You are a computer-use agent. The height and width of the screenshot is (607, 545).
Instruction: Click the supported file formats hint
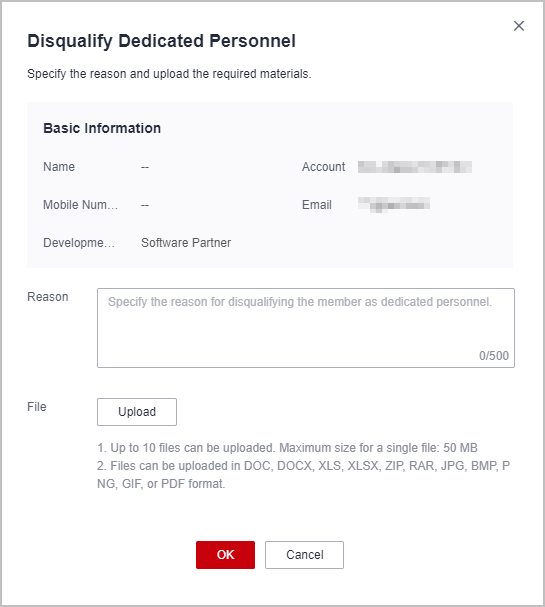point(303,475)
